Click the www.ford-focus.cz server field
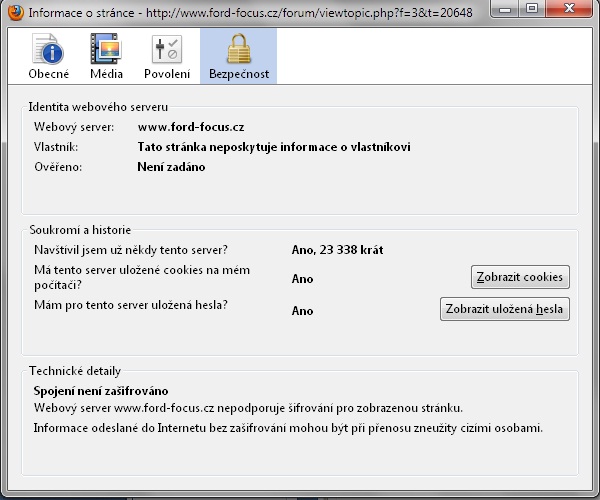The image size is (600, 500). pos(190,127)
